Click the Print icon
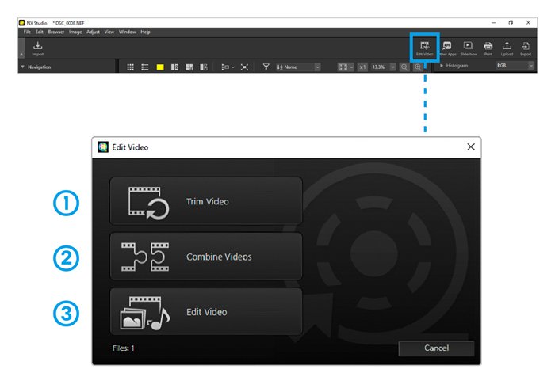 point(488,48)
